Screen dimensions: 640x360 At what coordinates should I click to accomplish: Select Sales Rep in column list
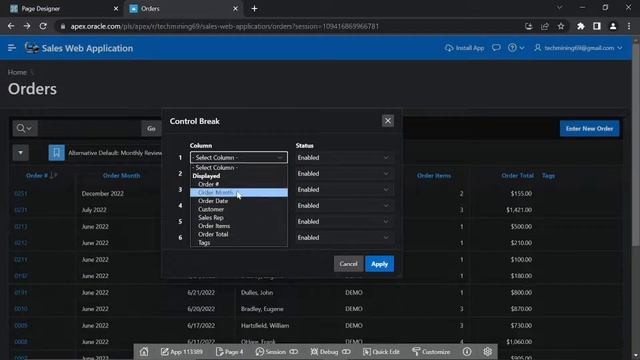point(239,218)
